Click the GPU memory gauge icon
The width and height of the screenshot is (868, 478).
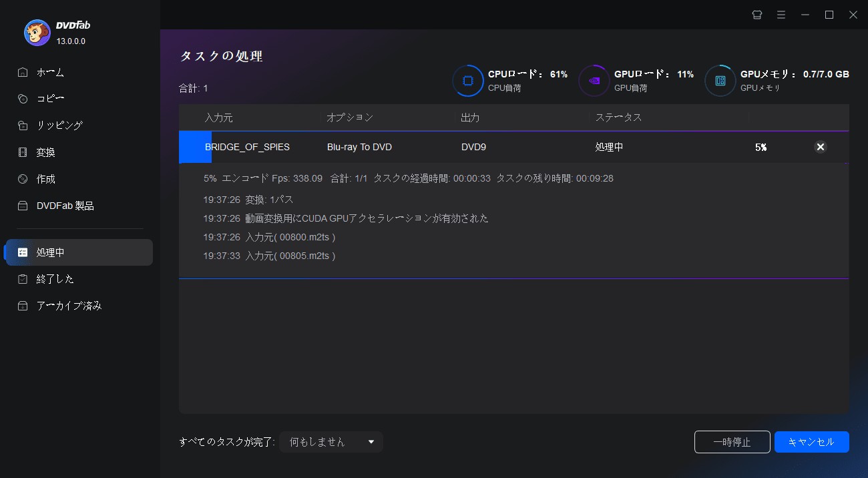point(720,81)
